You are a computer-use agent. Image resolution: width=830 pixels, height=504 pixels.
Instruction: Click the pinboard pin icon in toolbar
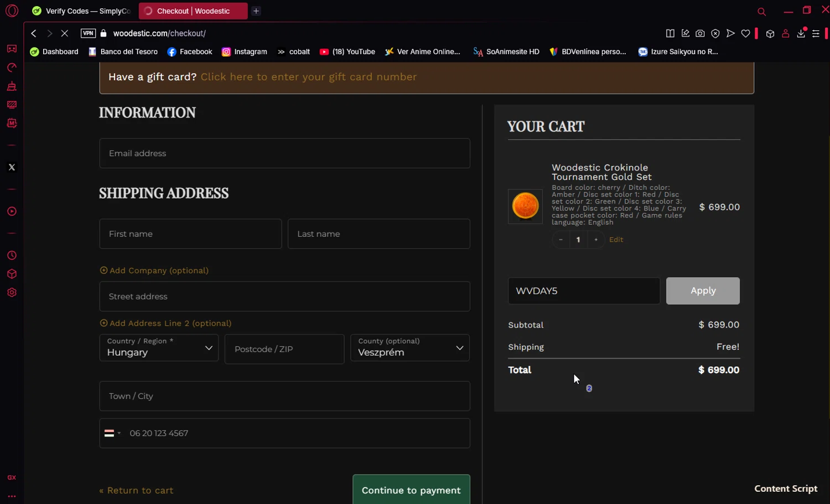coord(685,33)
